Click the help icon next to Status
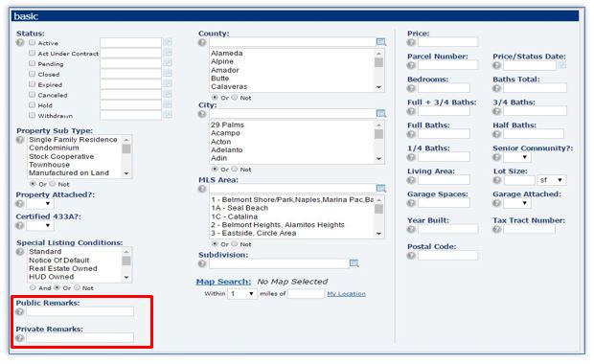The height and width of the screenshot is (364, 594). [x=20, y=42]
